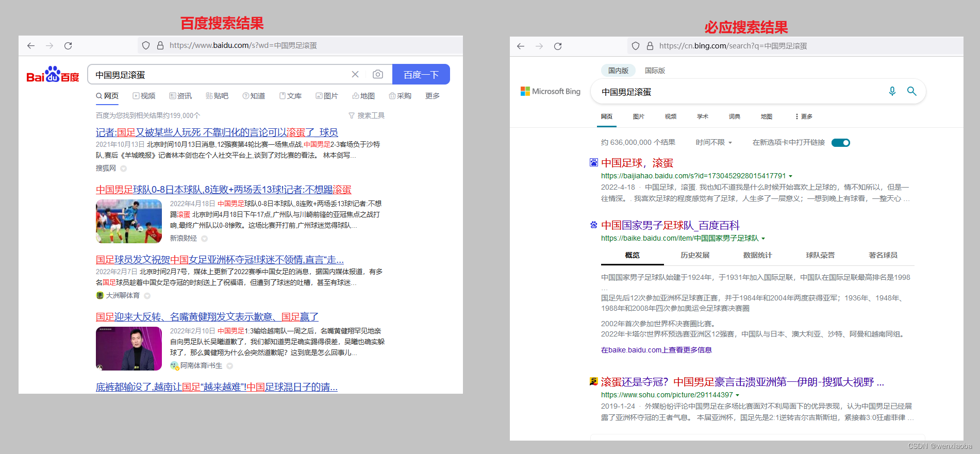Screen dimensions: 980x454
Task: Expand dropdown arrow next to baike.baidu.com URL
Action: click(x=763, y=239)
